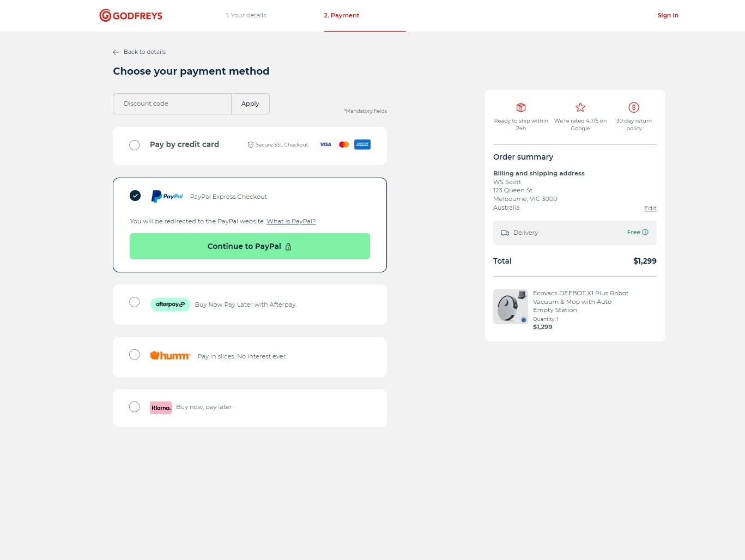Focus the Discount code input field
This screenshot has width=745, height=560.
(172, 104)
